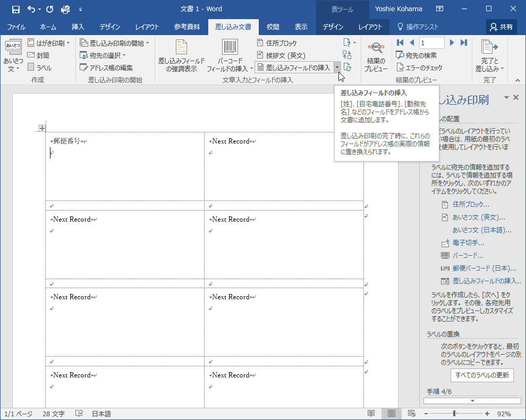Click the あいさつ文 (英文)... link
Screen dimensions: 526x420
point(479,217)
